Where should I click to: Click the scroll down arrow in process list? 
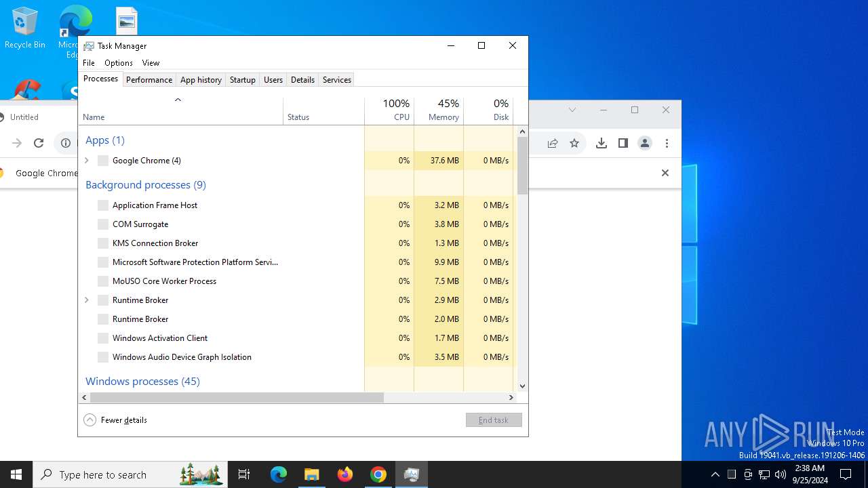pyautogui.click(x=522, y=386)
